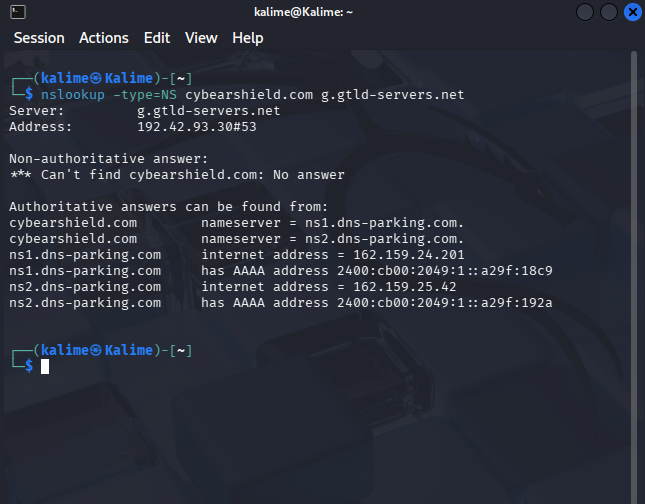
Task: Minimize the terminal window
Action: click(x=586, y=12)
